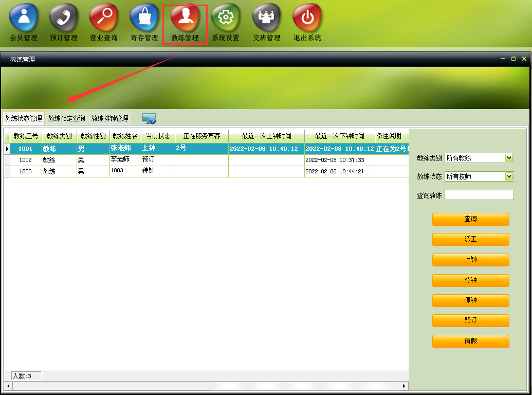Click status cell 上钟

point(158,149)
